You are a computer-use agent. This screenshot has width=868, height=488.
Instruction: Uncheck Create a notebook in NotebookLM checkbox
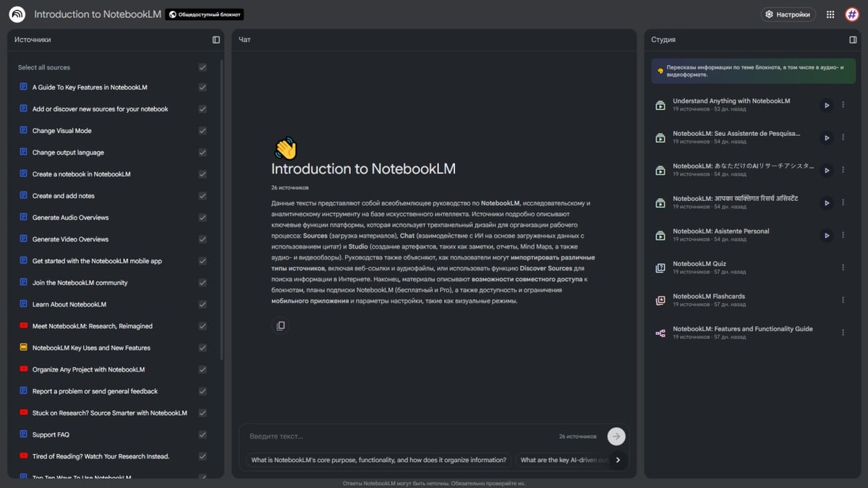(x=203, y=174)
